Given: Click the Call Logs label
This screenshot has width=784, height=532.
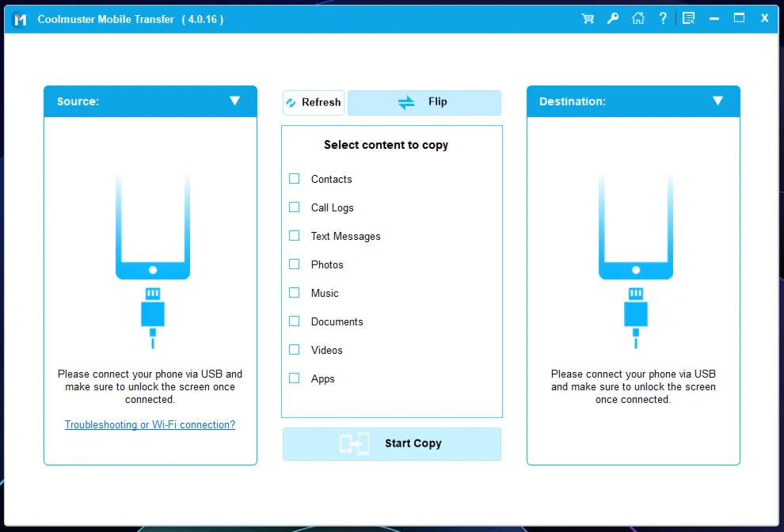Looking at the screenshot, I should pyautogui.click(x=333, y=207).
